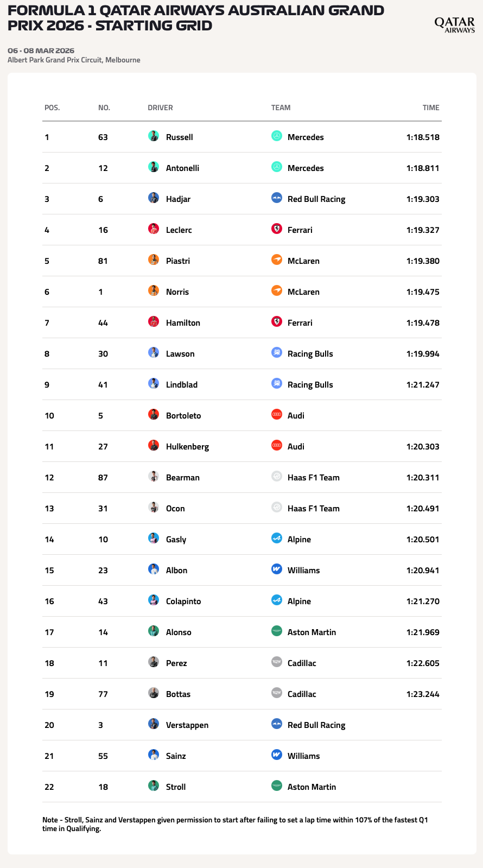Viewport: 483px width, 868px height.
Task: Open the Antonelli driver link
Action: coord(182,168)
